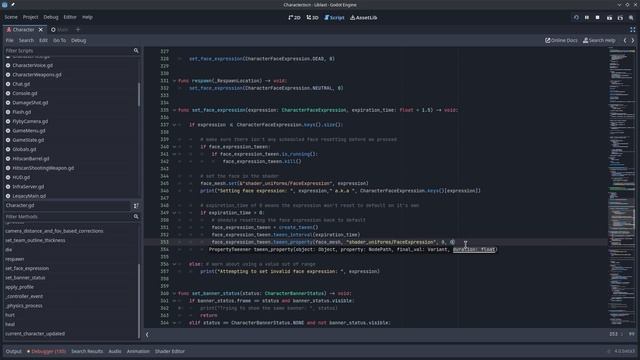Open the script editor File menu
This screenshot has width=640, height=360.
[x=9, y=40]
